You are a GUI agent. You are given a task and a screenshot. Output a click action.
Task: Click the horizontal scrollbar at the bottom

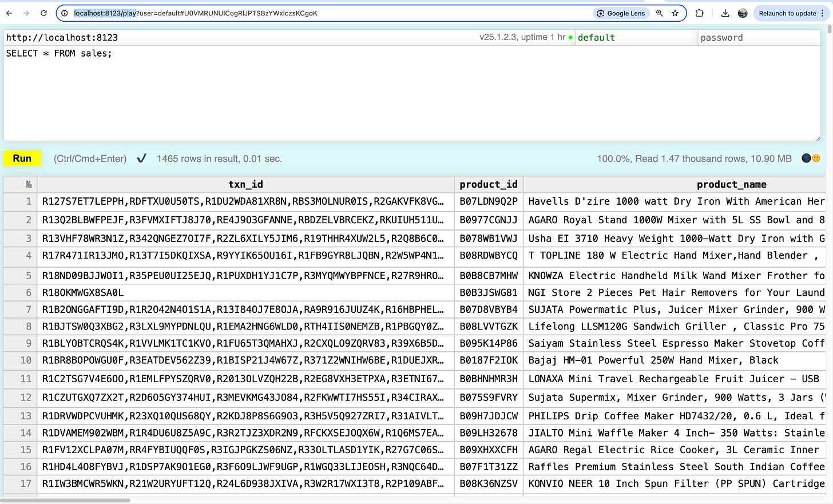pos(65,501)
